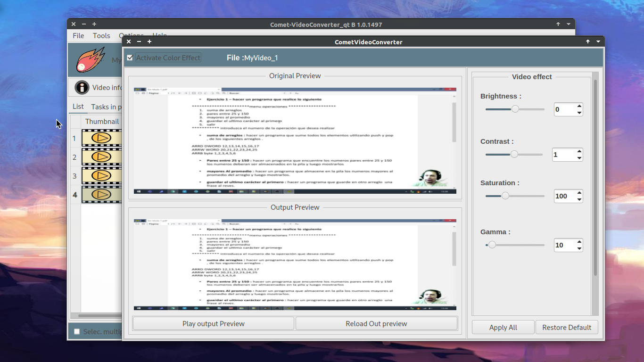
Task: Click the Output Preview video image
Action: click(x=295, y=264)
